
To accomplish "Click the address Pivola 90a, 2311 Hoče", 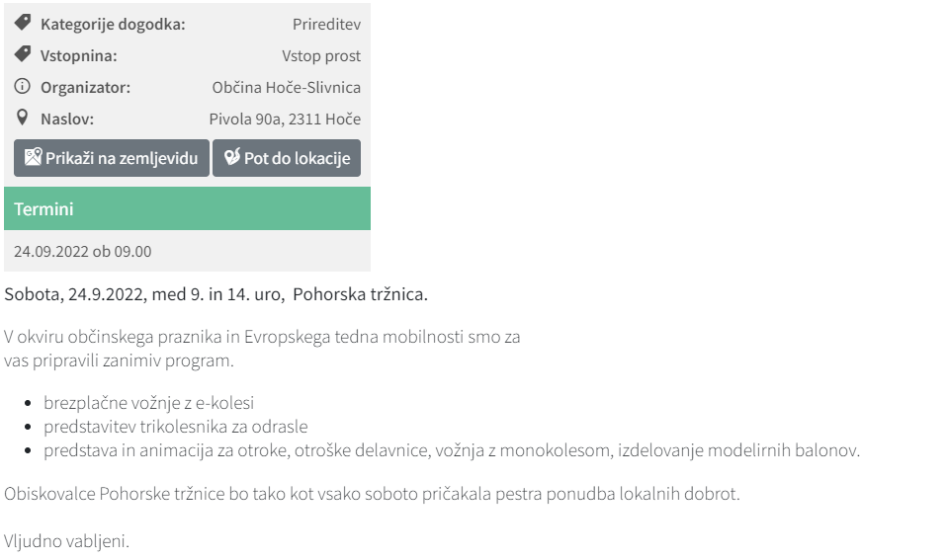I will click(x=285, y=119).
